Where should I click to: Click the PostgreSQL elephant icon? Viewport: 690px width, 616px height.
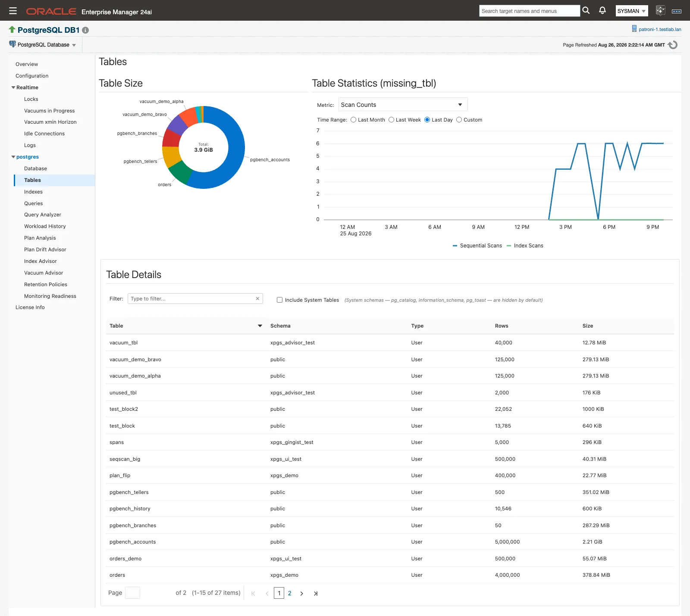point(13,44)
